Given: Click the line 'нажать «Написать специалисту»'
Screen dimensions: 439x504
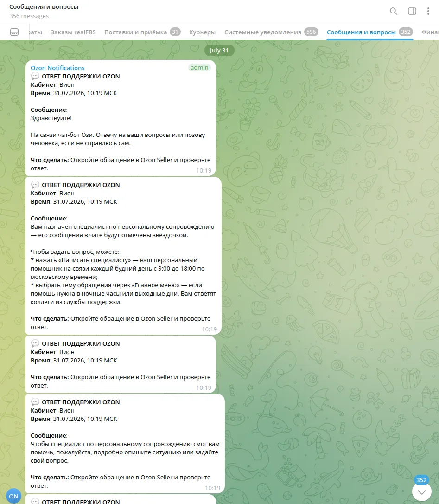Looking at the screenshot, I should (83, 260).
